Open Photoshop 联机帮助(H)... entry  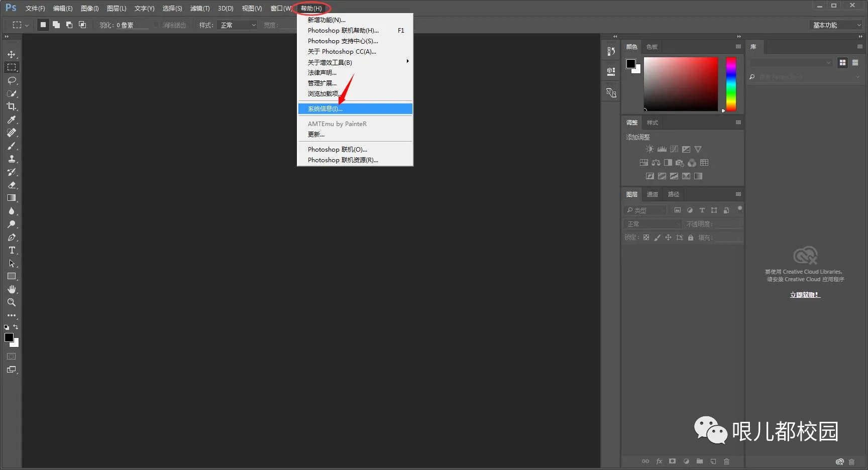point(355,30)
